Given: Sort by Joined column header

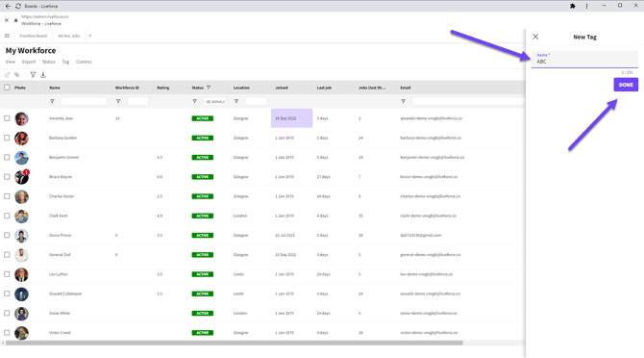Looking at the screenshot, I should [x=282, y=88].
